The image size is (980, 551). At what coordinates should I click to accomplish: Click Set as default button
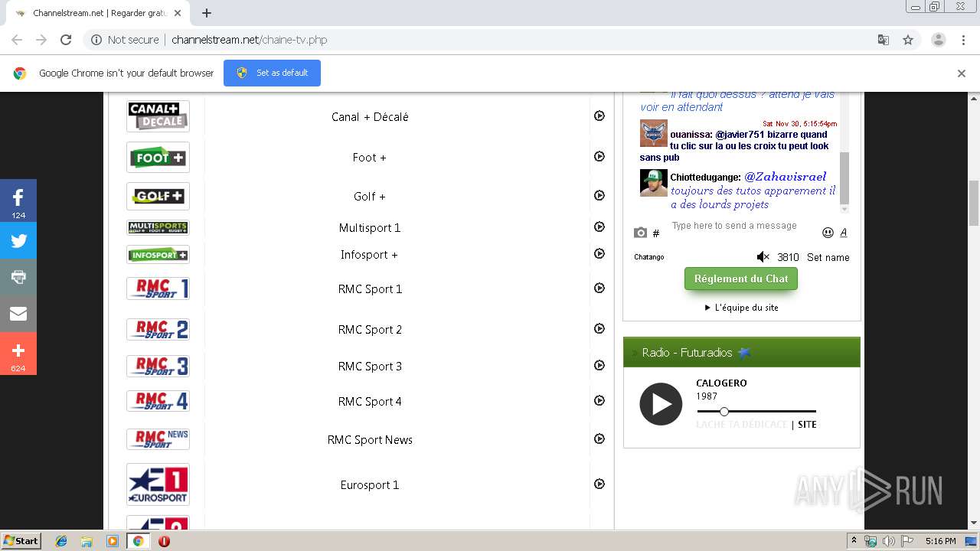[x=272, y=73]
